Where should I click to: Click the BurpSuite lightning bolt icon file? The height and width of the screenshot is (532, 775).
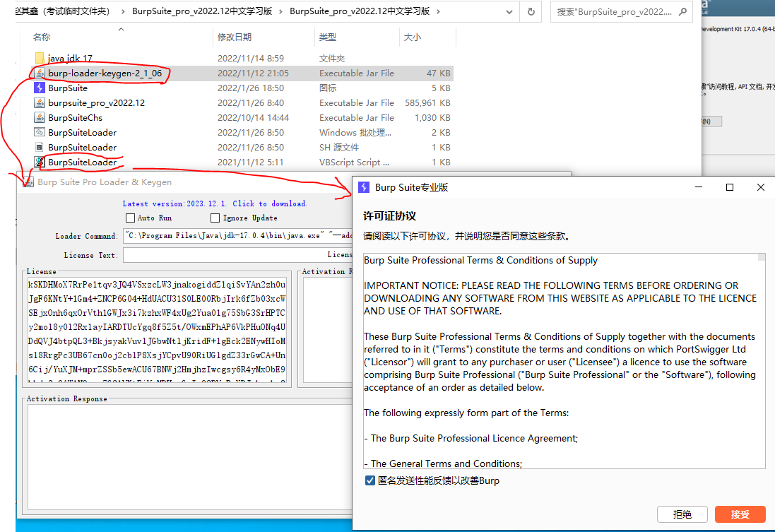(x=40, y=88)
